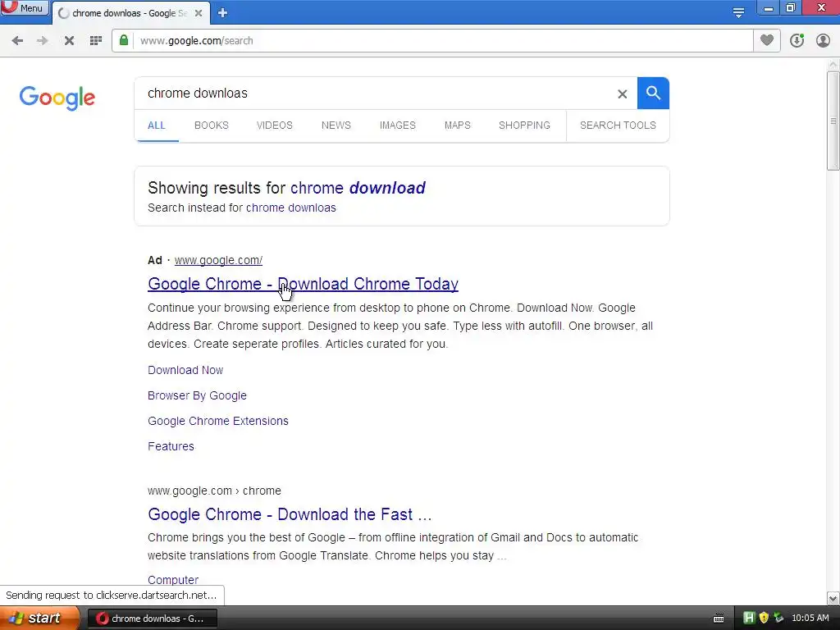Click the network connection tray icon
The height and width of the screenshot is (630, 840).
coord(779,619)
